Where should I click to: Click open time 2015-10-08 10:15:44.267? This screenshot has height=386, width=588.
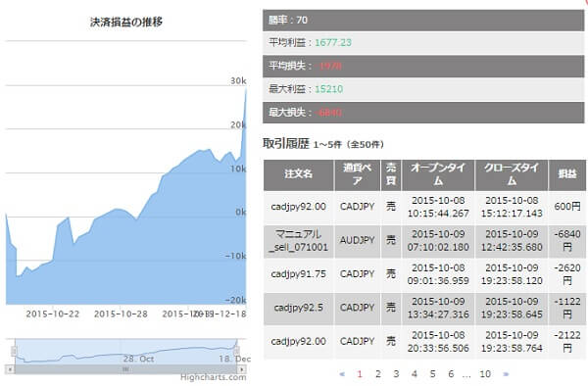click(x=438, y=207)
